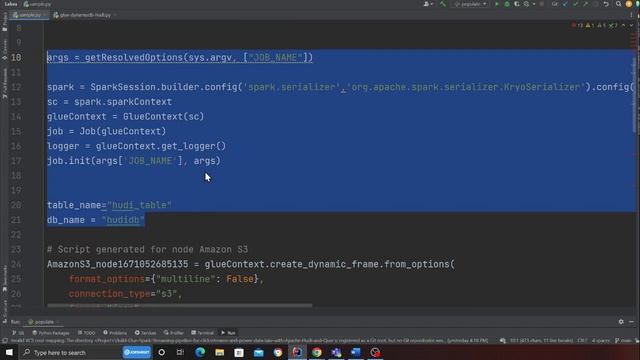
Task: Open Cortana circle icon on taskbar
Action: coord(162,352)
